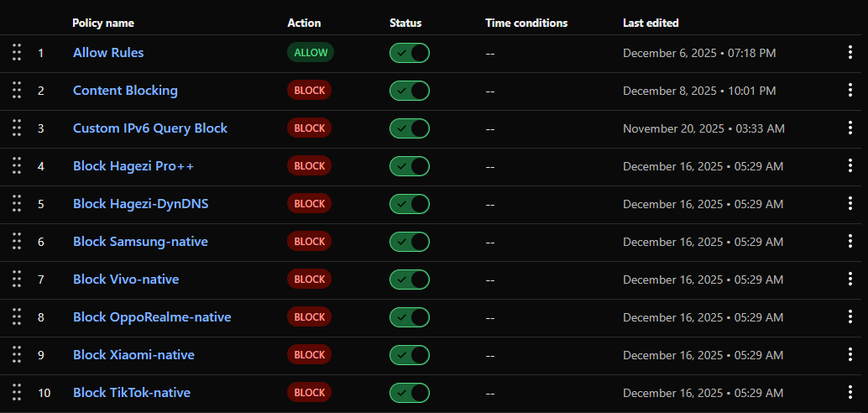
Task: Click the Last edited column header
Action: [x=651, y=23]
